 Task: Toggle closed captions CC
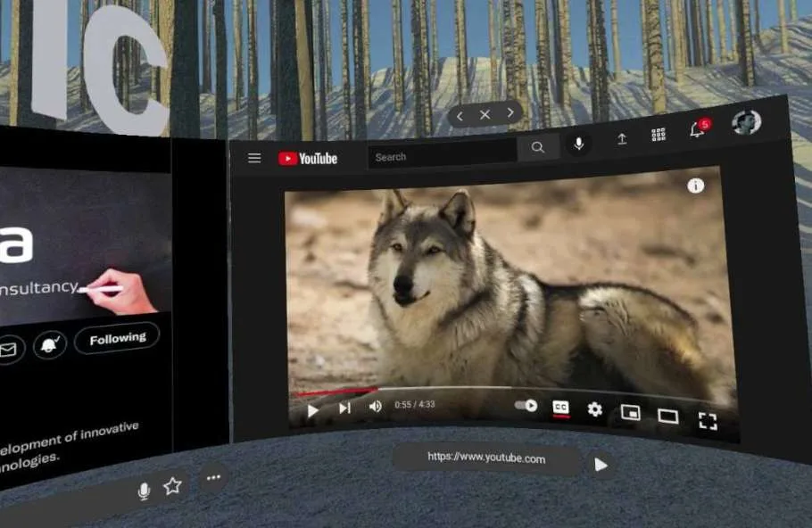(561, 408)
